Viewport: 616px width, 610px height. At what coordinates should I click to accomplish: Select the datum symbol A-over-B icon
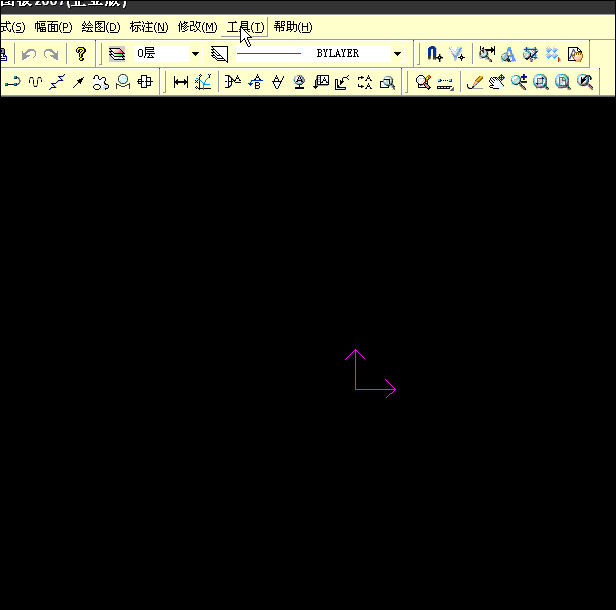coord(256,82)
